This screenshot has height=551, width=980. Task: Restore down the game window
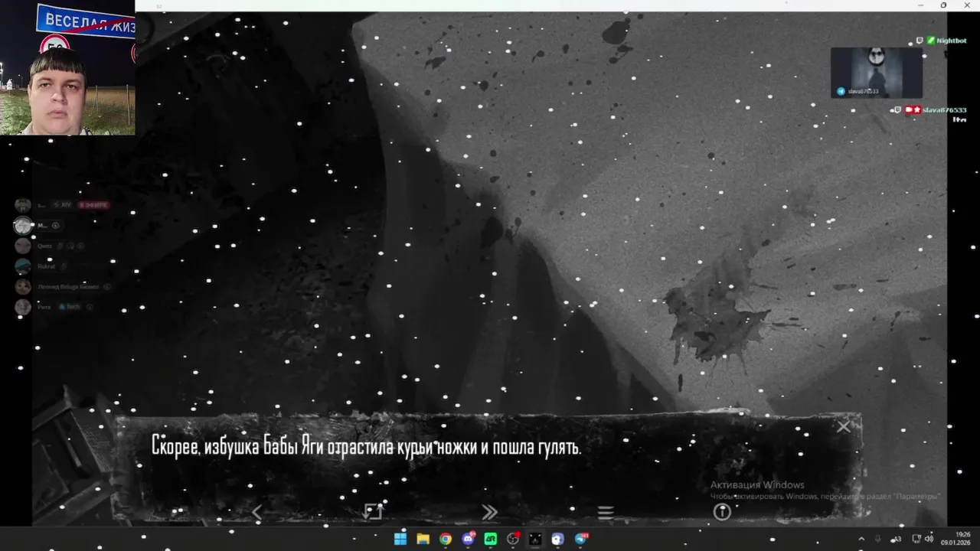tap(943, 5)
